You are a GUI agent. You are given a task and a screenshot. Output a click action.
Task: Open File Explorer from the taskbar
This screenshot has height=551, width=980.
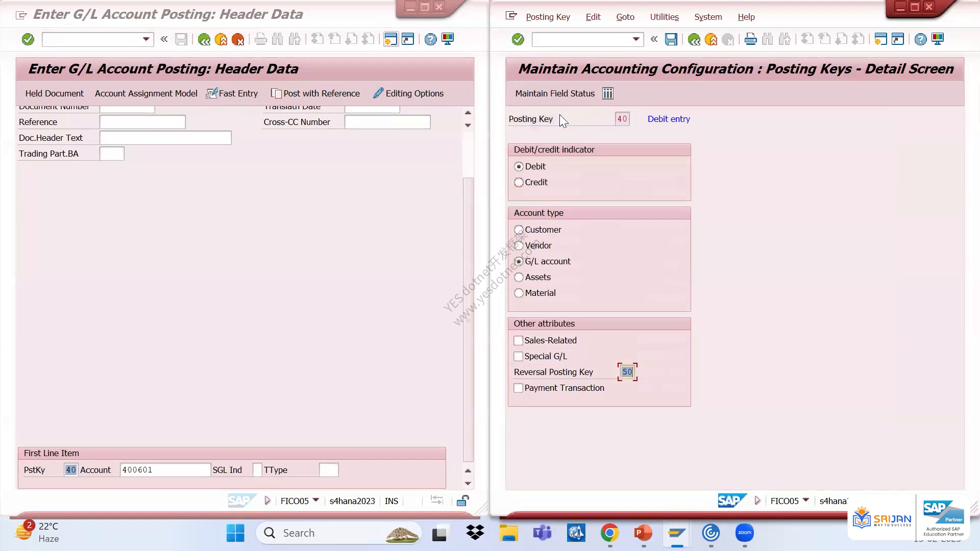pyautogui.click(x=508, y=533)
